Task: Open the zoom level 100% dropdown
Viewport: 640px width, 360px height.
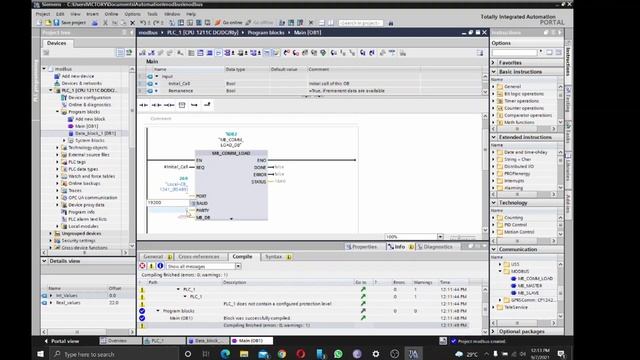Action: click(440, 237)
